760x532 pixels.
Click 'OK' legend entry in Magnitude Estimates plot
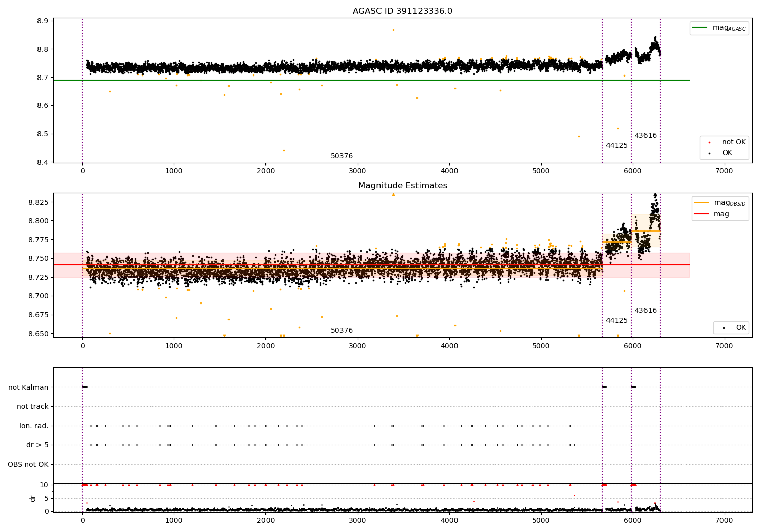click(x=741, y=328)
